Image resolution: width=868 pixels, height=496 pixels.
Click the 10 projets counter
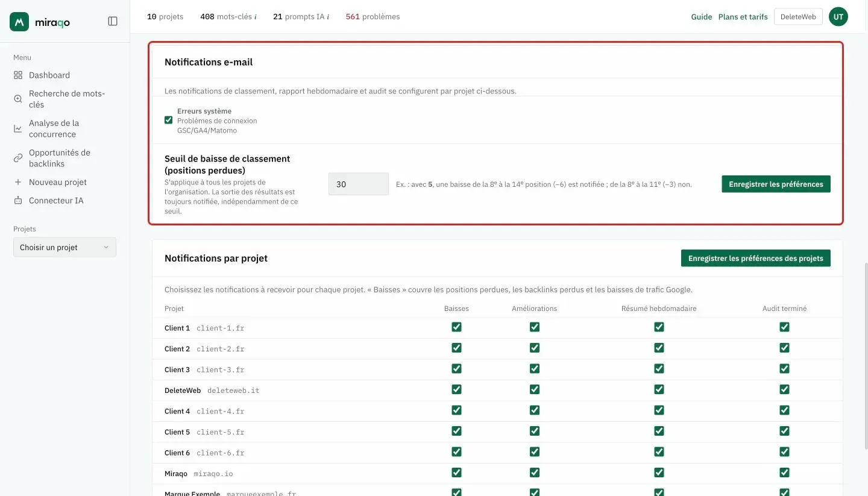pos(165,17)
